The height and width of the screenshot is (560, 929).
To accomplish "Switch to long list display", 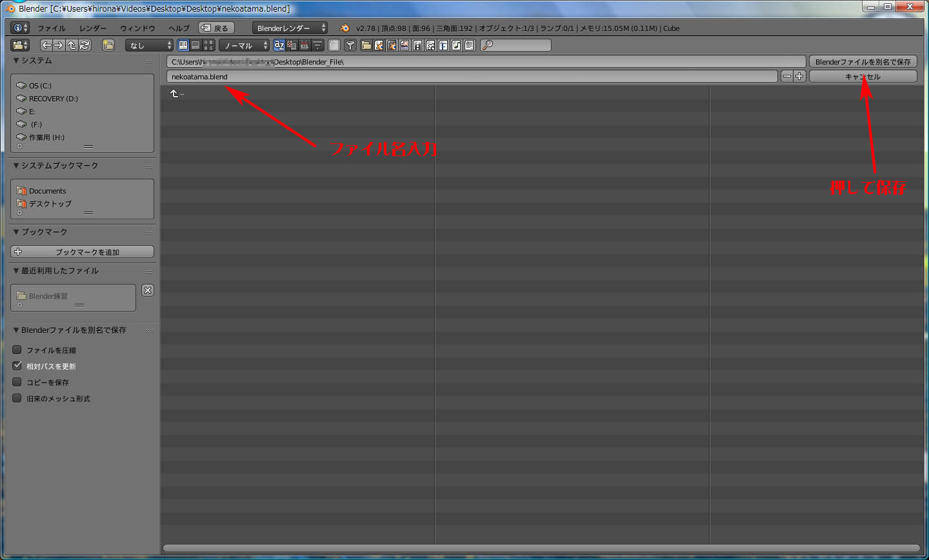I will pos(195,45).
